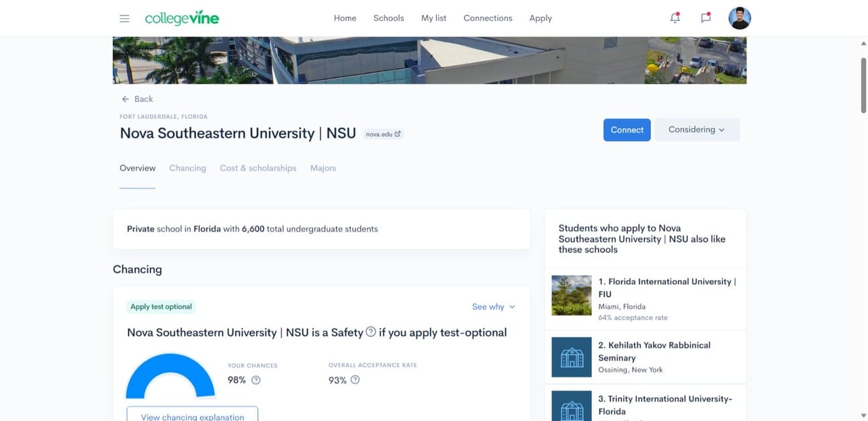Click the Back arrow link

pyautogui.click(x=137, y=99)
